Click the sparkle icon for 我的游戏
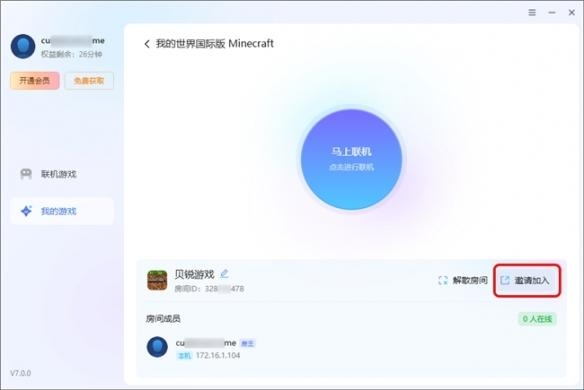The image size is (584, 390). [26, 211]
